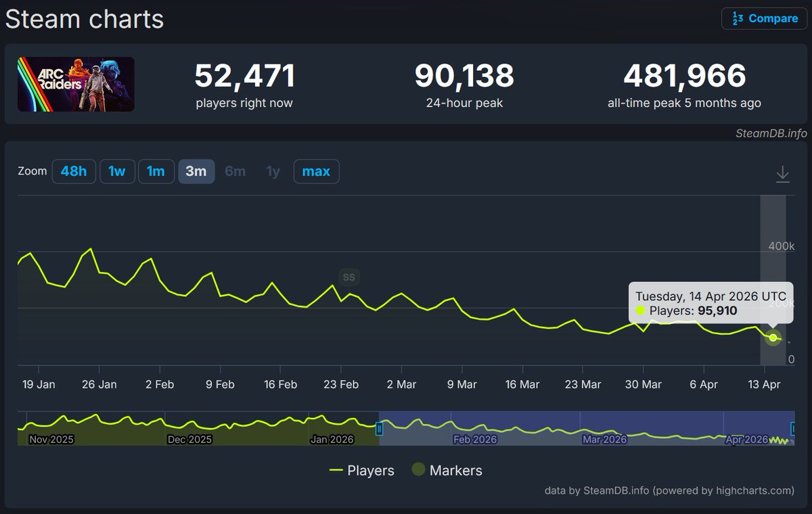Click the 16 Mar axis label
812x514 pixels.
pyautogui.click(x=522, y=384)
